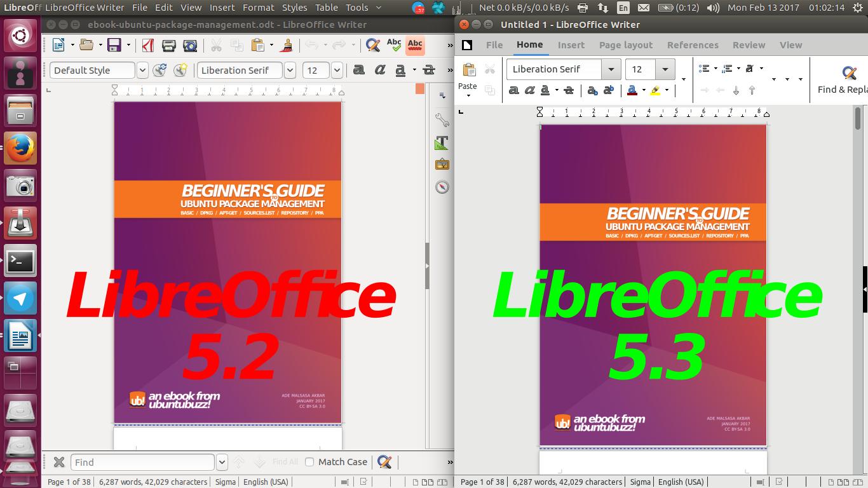This screenshot has height=488, width=868.
Task: Switch to Review tab
Action: 749,45
